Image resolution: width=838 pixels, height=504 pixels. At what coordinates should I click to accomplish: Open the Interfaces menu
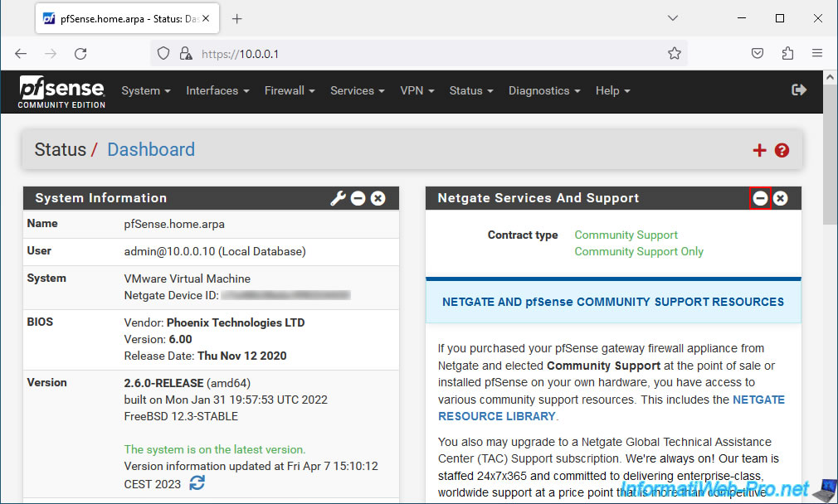coord(217,90)
